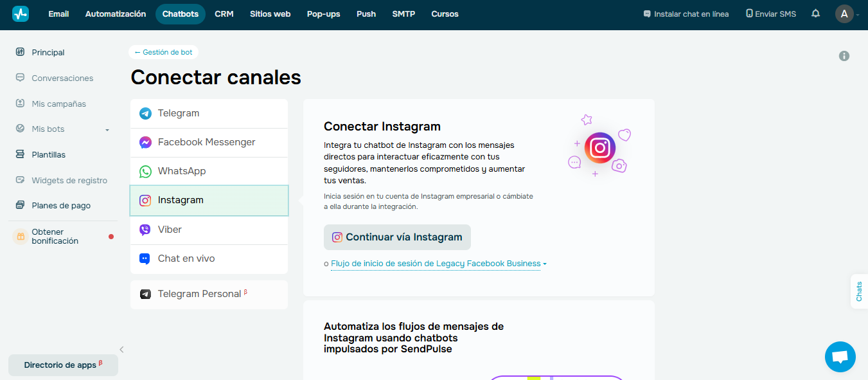Open the Chats side panel tab
The height and width of the screenshot is (380, 868).
click(x=859, y=291)
